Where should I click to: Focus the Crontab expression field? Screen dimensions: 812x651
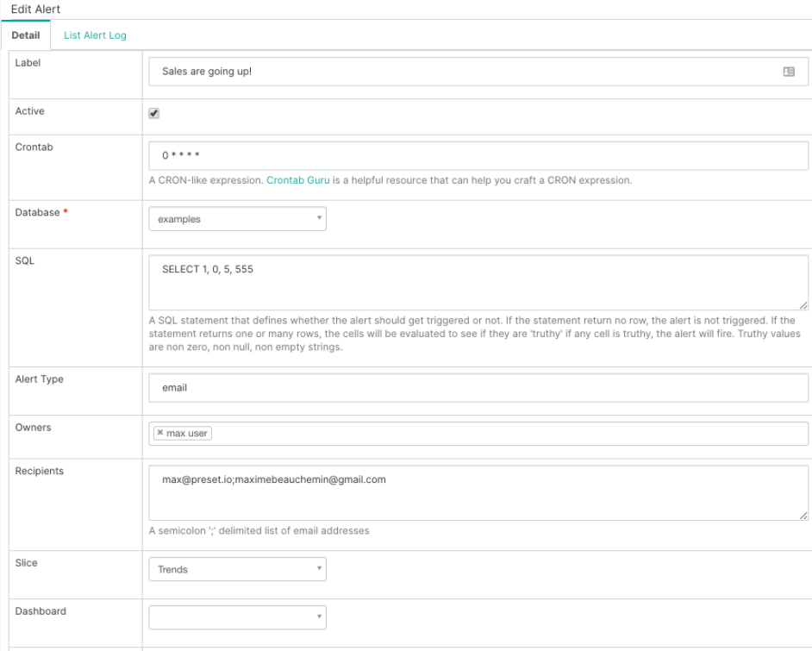pyautogui.click(x=478, y=155)
